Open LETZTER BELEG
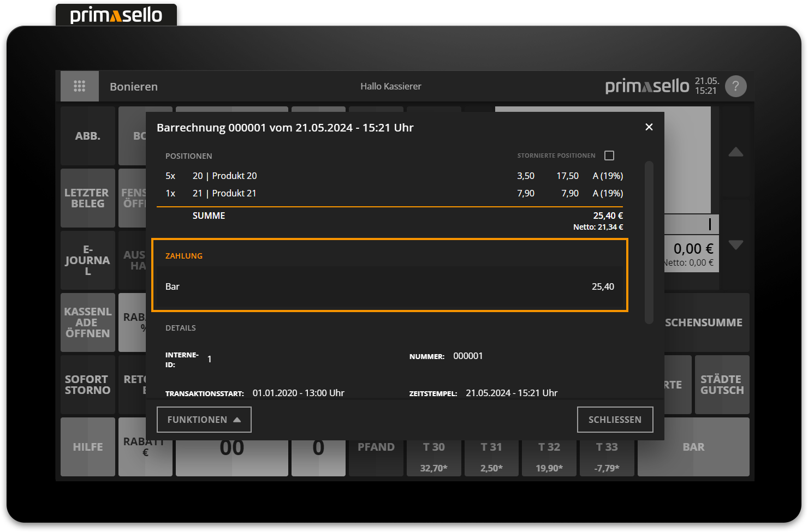 pos(87,198)
